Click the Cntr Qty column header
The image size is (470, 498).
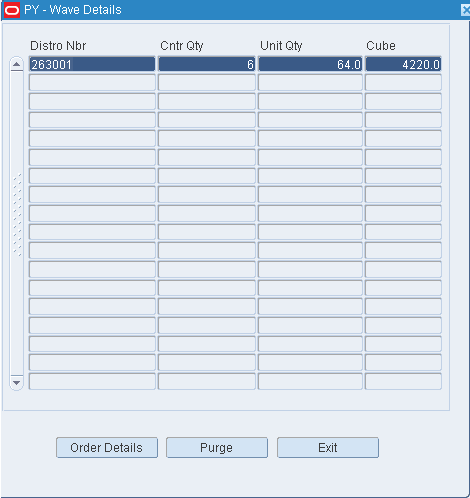[182, 46]
